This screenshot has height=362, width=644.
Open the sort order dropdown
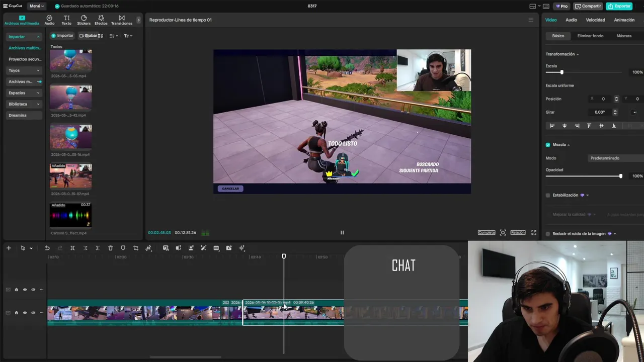click(114, 36)
